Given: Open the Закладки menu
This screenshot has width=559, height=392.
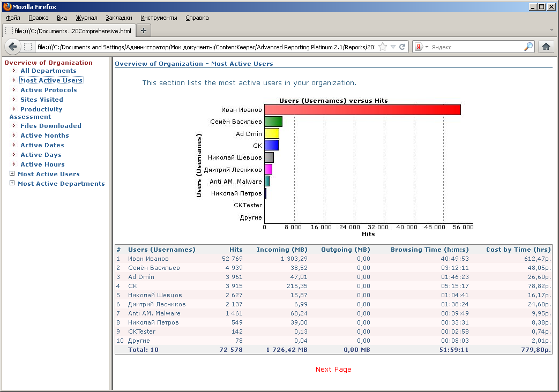Looking at the screenshot, I should click(x=118, y=18).
